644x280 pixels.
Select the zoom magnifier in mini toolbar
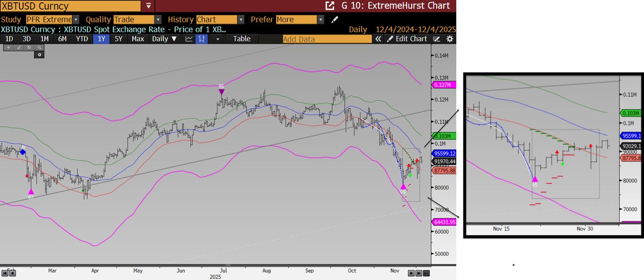click(39, 48)
